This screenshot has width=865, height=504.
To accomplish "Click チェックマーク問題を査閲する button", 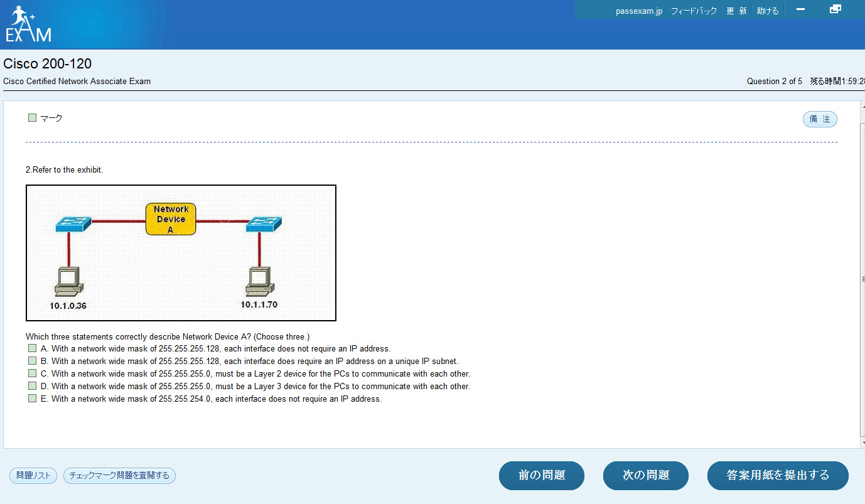I will tap(119, 476).
